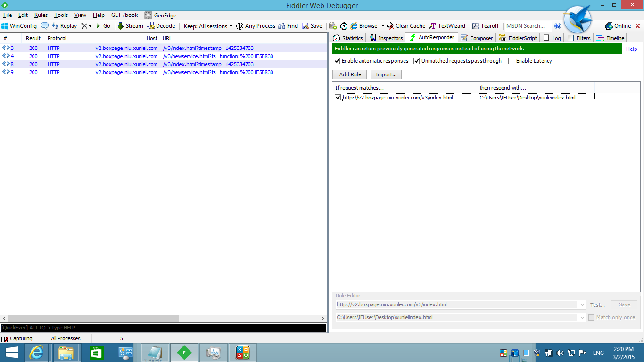Replay the selected sessions
The height and width of the screenshot is (362, 644).
pos(64,26)
